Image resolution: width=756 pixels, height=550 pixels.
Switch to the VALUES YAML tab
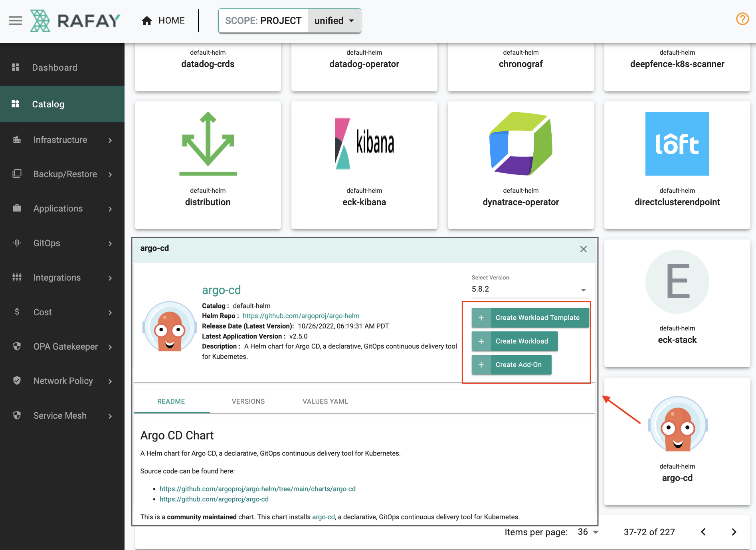pos(325,402)
